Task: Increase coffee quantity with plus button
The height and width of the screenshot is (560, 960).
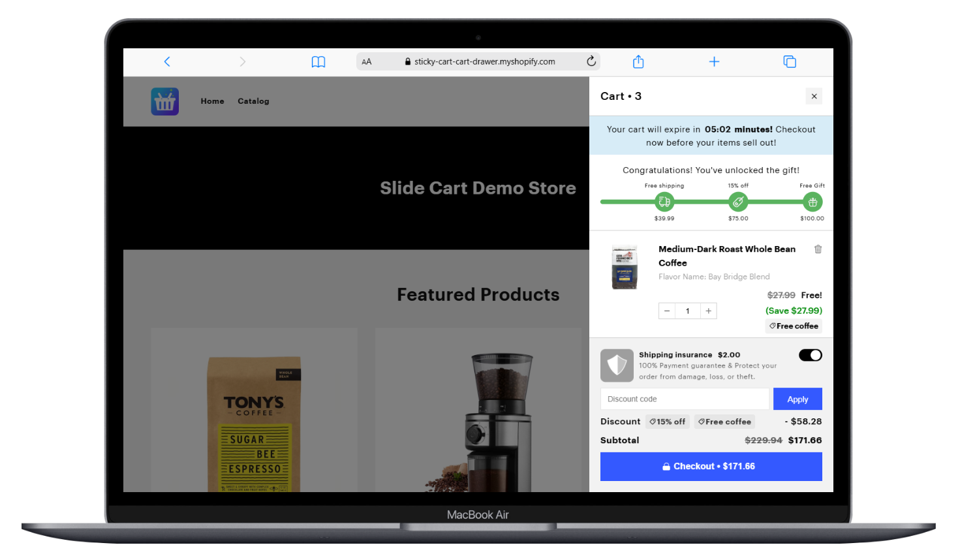Action: (709, 311)
